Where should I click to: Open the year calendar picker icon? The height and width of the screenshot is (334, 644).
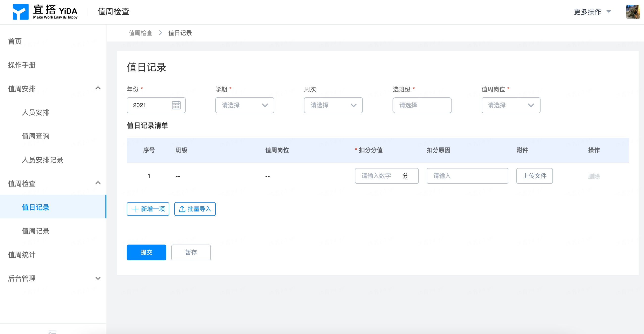click(176, 105)
